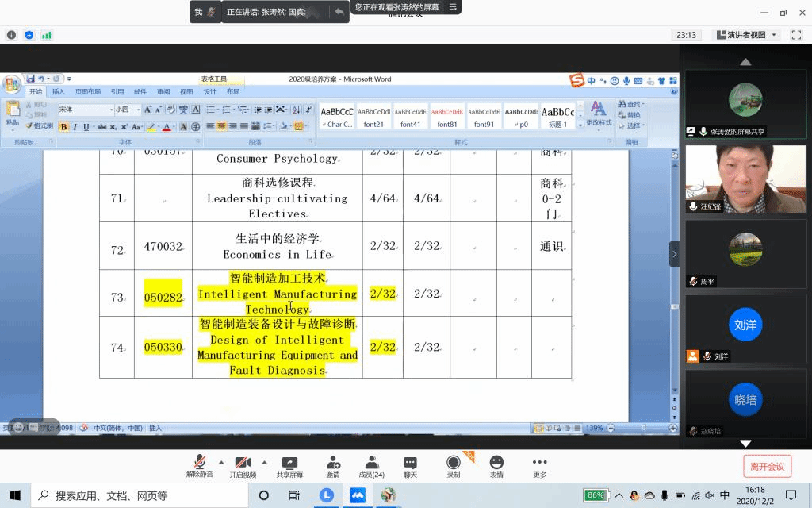This screenshot has width=812, height=508.
Task: Expand audio options arrow beside mute
Action: pyautogui.click(x=220, y=462)
